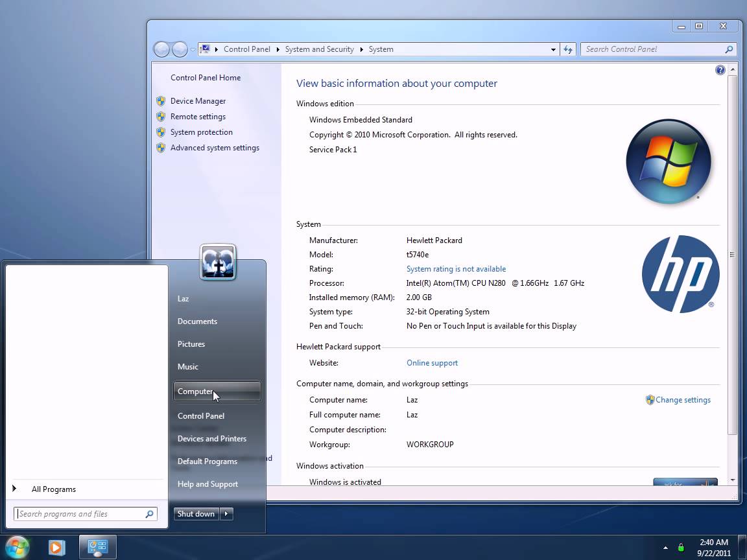Click the Shut down button
The width and height of the screenshot is (747, 560).
coord(196,514)
